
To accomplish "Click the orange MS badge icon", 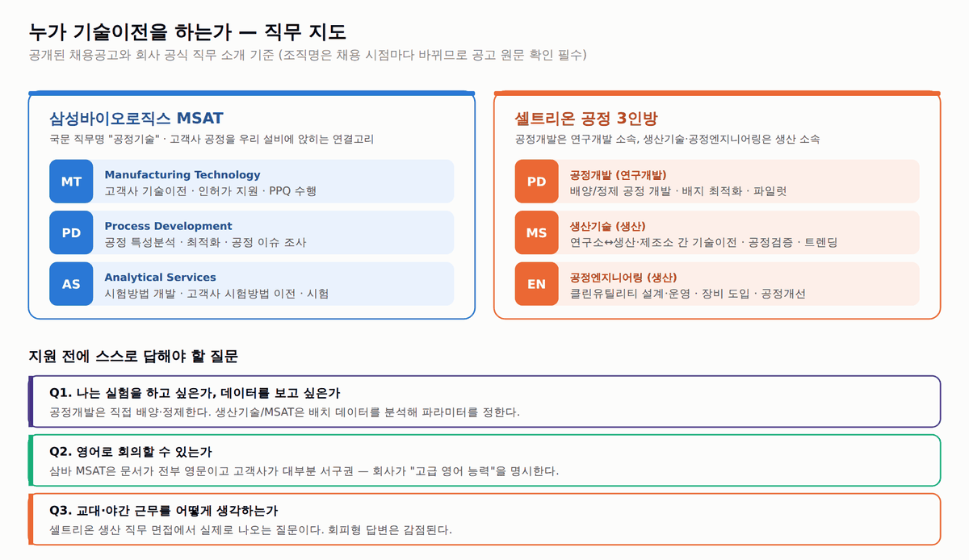I will pyautogui.click(x=537, y=232).
